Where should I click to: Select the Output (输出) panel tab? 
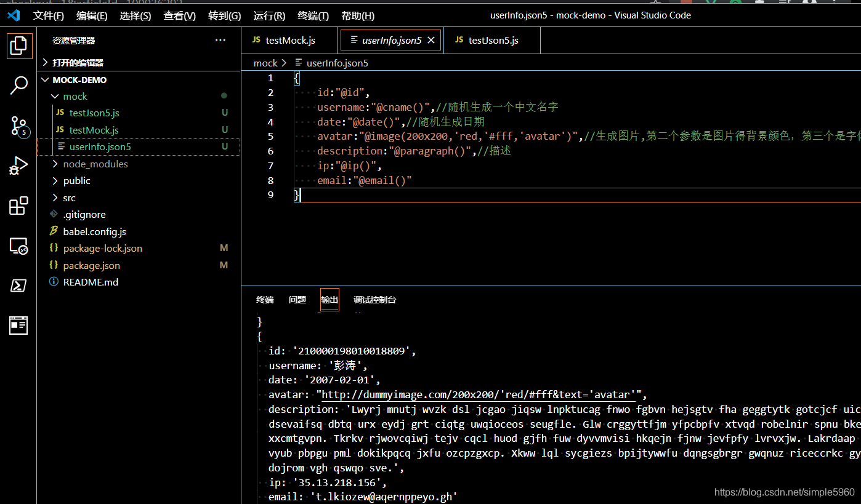point(329,300)
